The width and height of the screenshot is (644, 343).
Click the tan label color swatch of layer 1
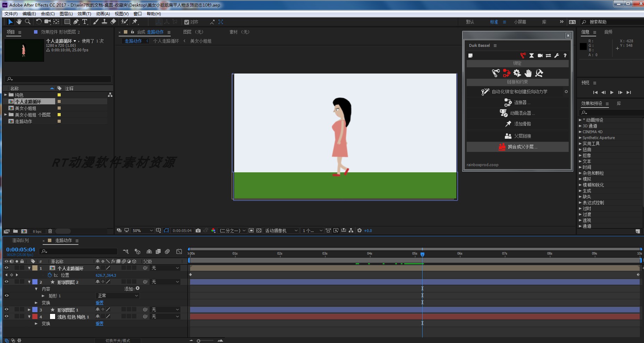(x=35, y=268)
